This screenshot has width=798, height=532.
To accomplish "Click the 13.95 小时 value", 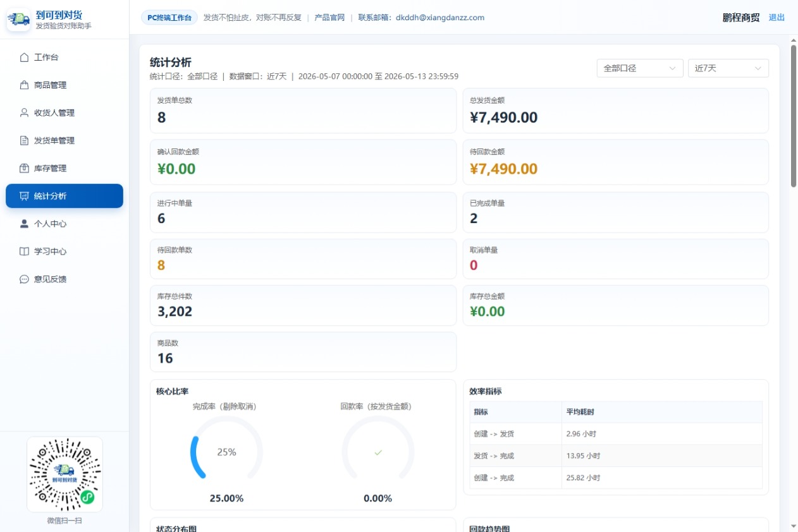I will (x=583, y=456).
